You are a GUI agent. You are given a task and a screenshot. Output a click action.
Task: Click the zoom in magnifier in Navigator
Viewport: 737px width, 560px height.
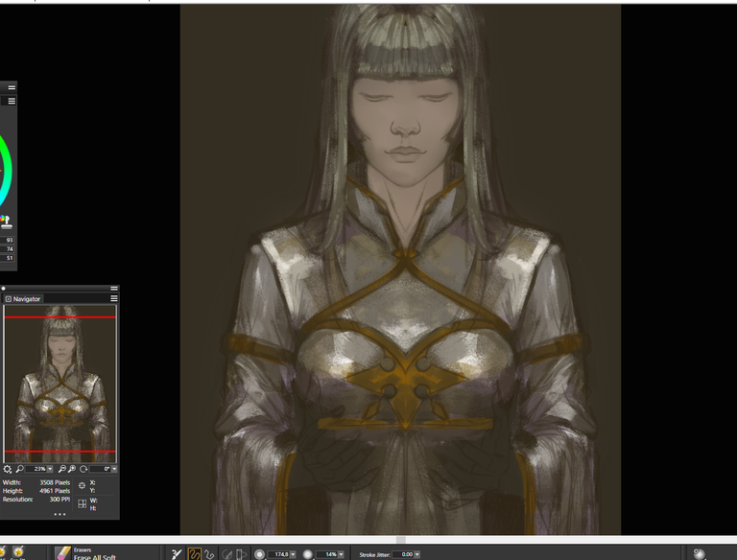(72, 469)
